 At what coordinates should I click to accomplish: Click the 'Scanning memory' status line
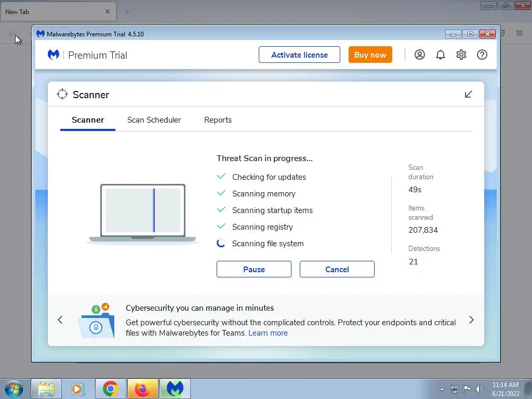pos(263,194)
